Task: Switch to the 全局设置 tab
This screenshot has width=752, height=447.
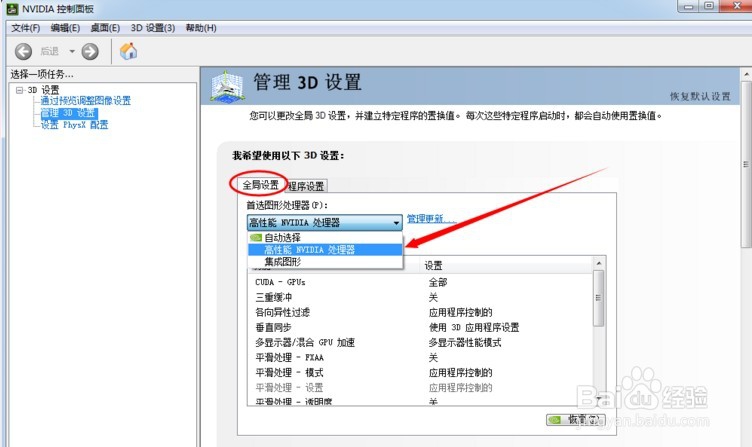Action: pos(260,185)
